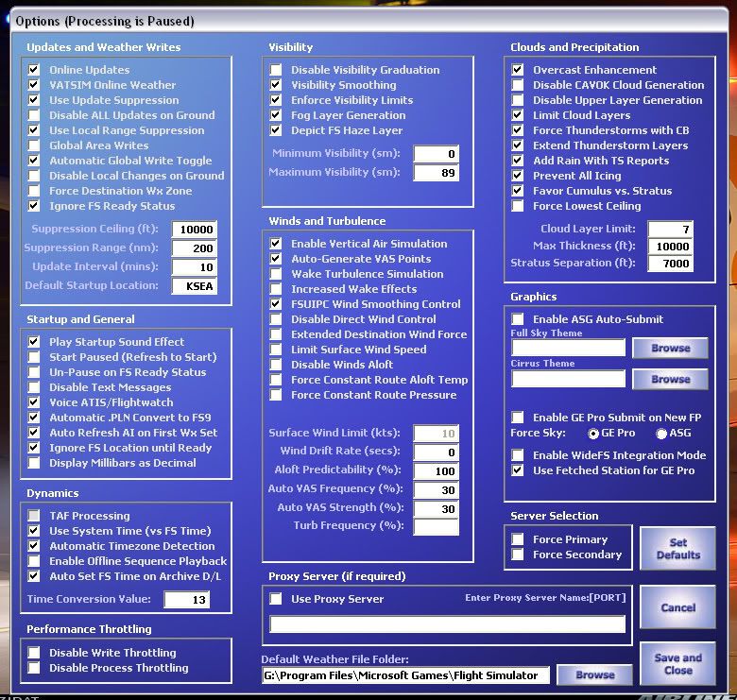Screen dimensions: 737x700
Task: Select the GE Pro radio button
Action: click(x=593, y=434)
